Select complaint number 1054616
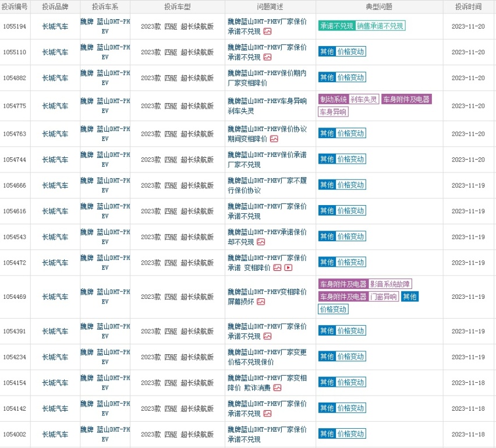The height and width of the screenshot is (448, 496). tap(15, 211)
